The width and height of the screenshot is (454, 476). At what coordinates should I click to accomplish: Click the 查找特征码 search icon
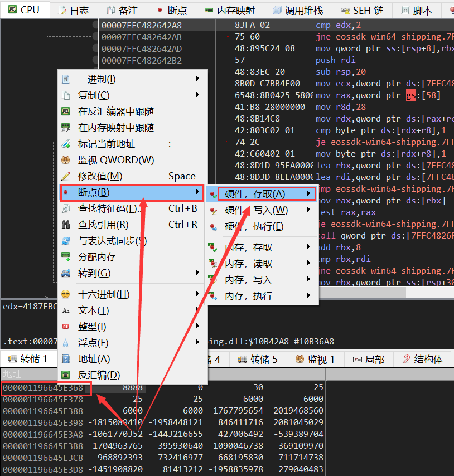coord(66,208)
